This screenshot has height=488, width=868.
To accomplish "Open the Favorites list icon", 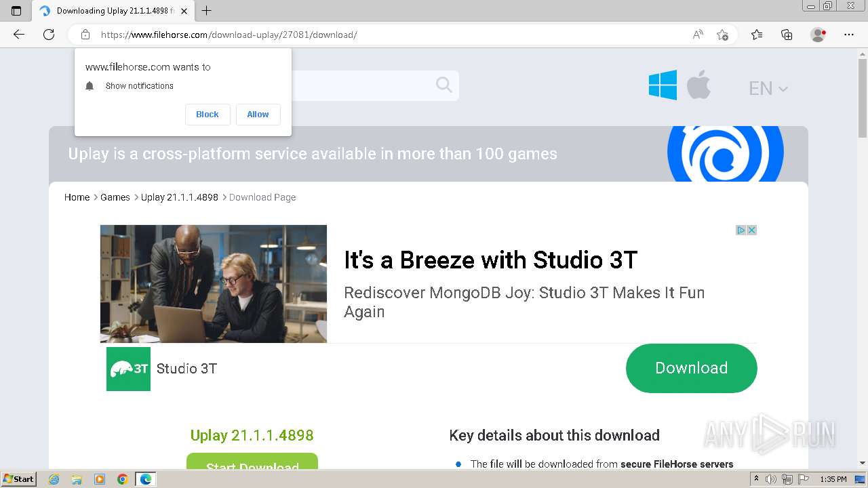I will point(757,35).
